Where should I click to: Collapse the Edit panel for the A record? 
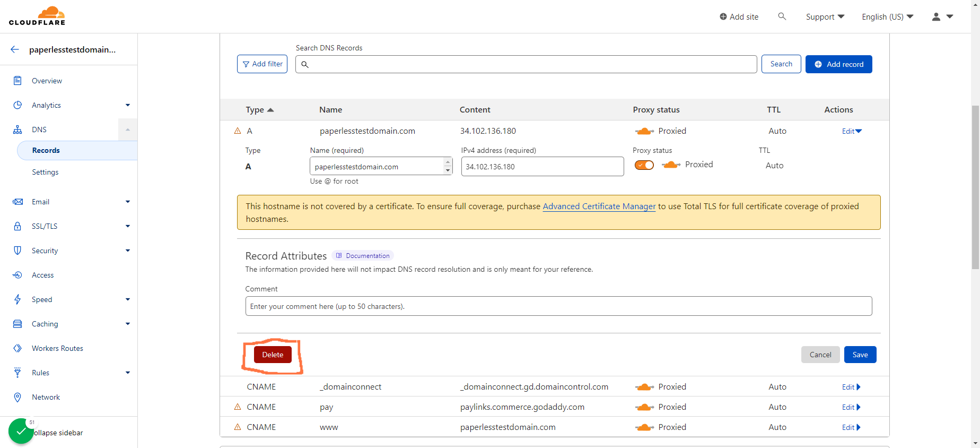[852, 131]
